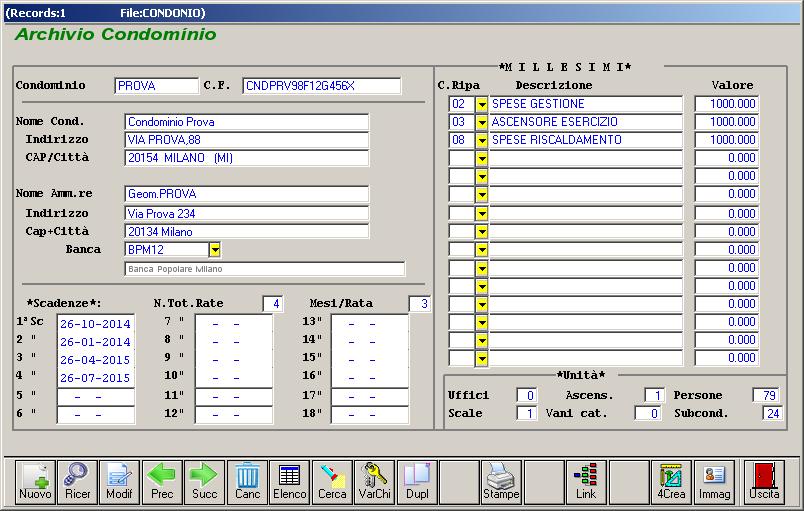Click the Mesi/Rata field showing 3
Screen dimensions: 804x511
[419, 304]
